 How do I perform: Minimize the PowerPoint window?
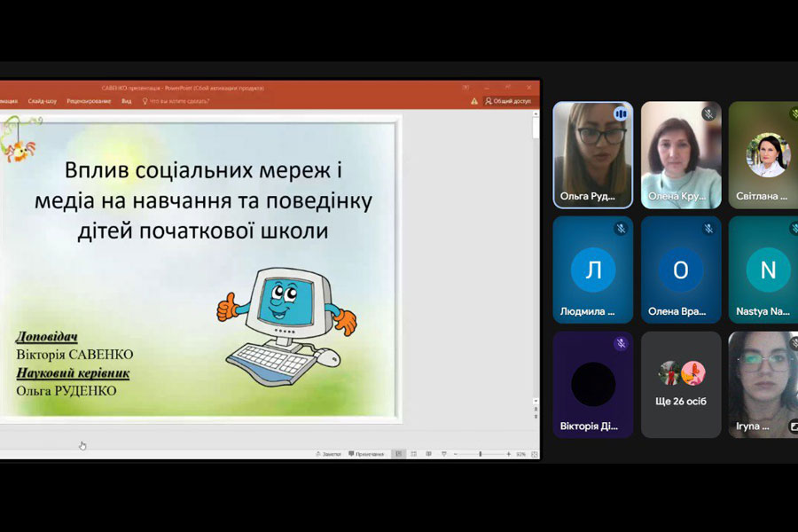tap(487, 88)
